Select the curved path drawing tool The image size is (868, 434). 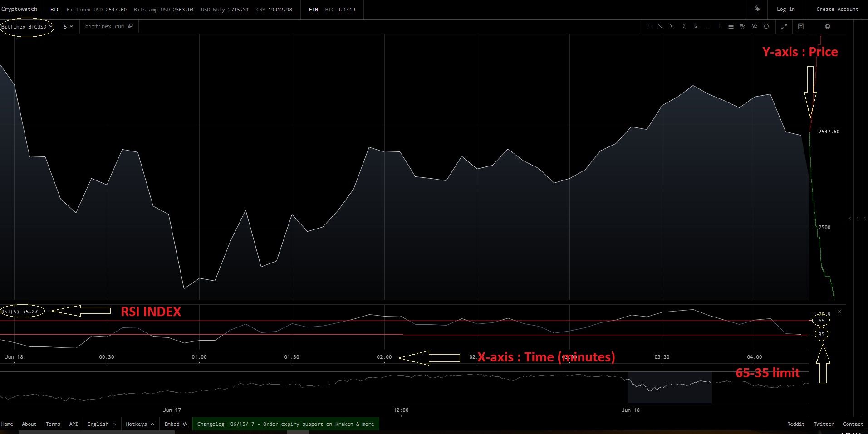(684, 26)
